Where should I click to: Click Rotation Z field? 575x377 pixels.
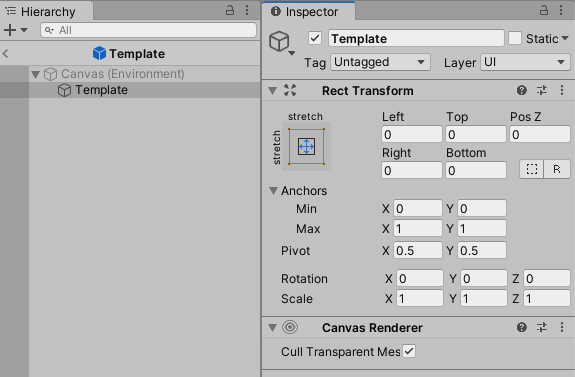point(547,278)
